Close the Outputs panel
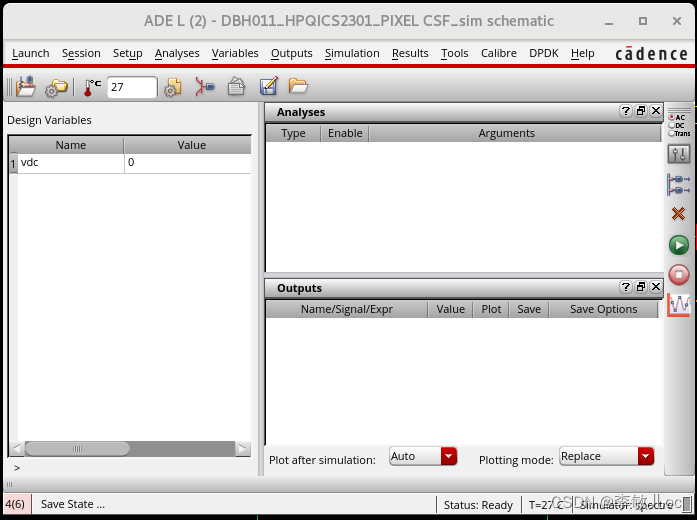The height and width of the screenshot is (520, 697). [x=656, y=287]
